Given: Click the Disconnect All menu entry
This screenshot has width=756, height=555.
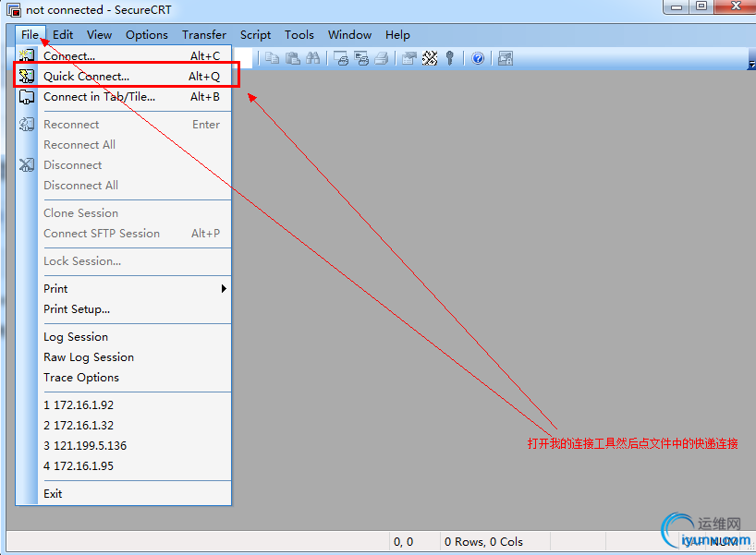Looking at the screenshot, I should click(124, 185).
